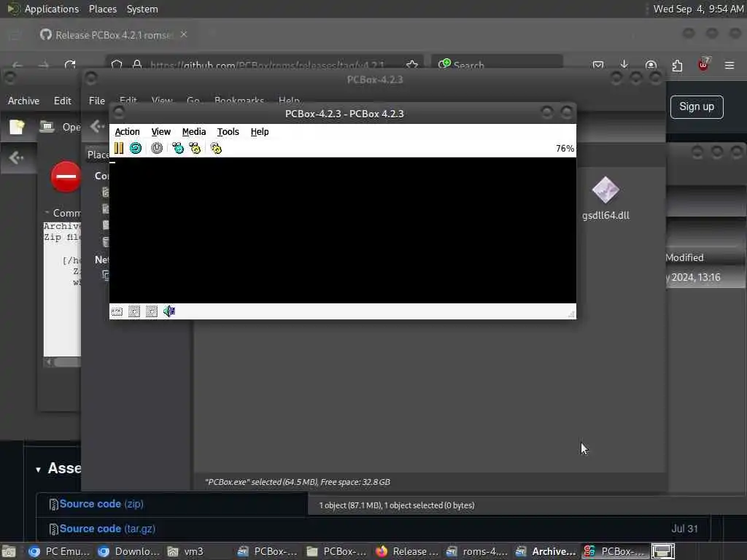Click the archive manager back arrow
The image size is (747, 560).
[16, 157]
